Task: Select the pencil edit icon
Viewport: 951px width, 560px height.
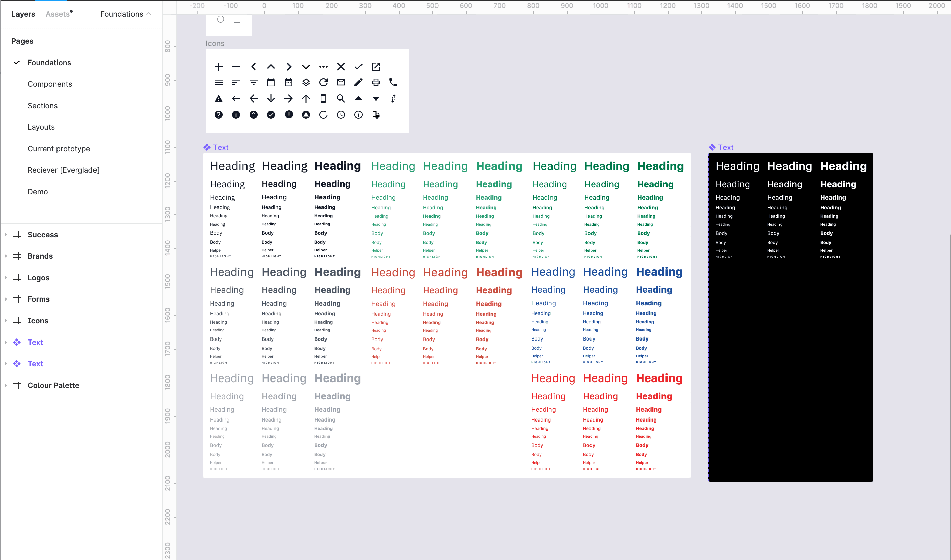Action: pos(358,82)
